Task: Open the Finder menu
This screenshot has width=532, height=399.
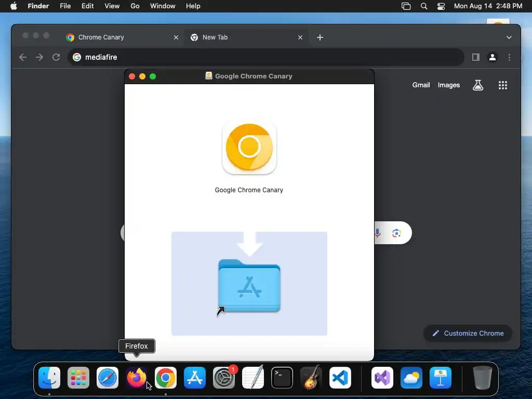Action: click(x=38, y=6)
